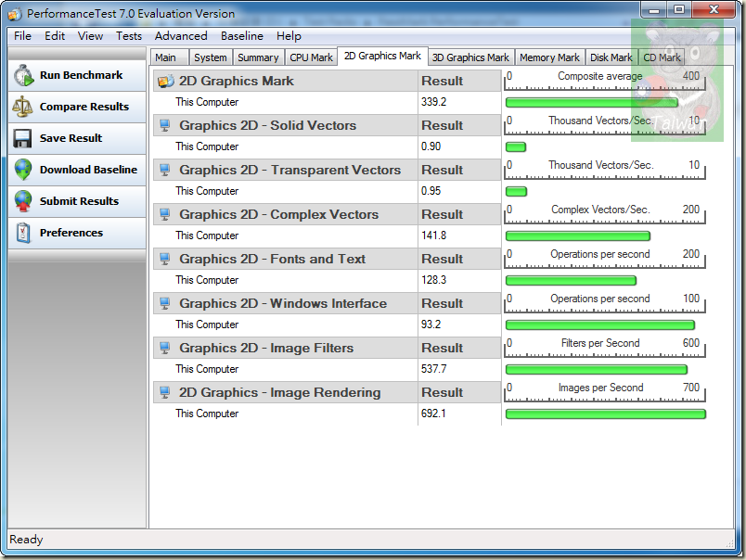Click the 692.1 Image Rendering result value

tap(433, 414)
